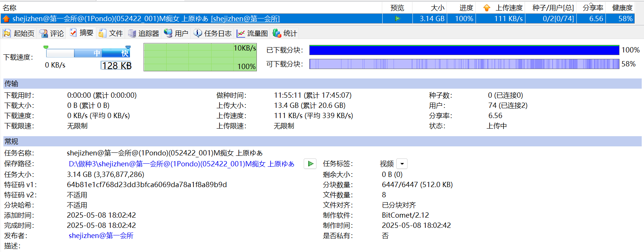The height and width of the screenshot is (252, 644).
Task: Click the 已下载分块 blue progress bar
Action: 464,50
